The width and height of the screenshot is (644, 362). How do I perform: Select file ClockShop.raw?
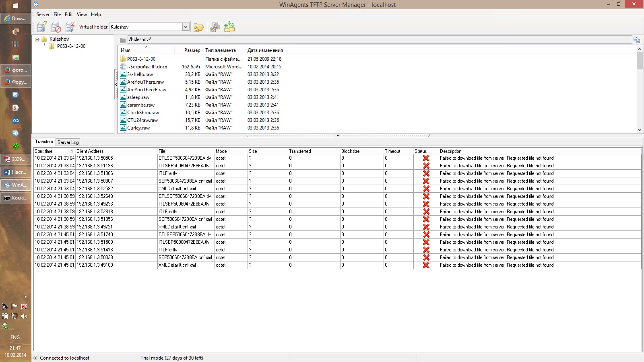pyautogui.click(x=143, y=113)
